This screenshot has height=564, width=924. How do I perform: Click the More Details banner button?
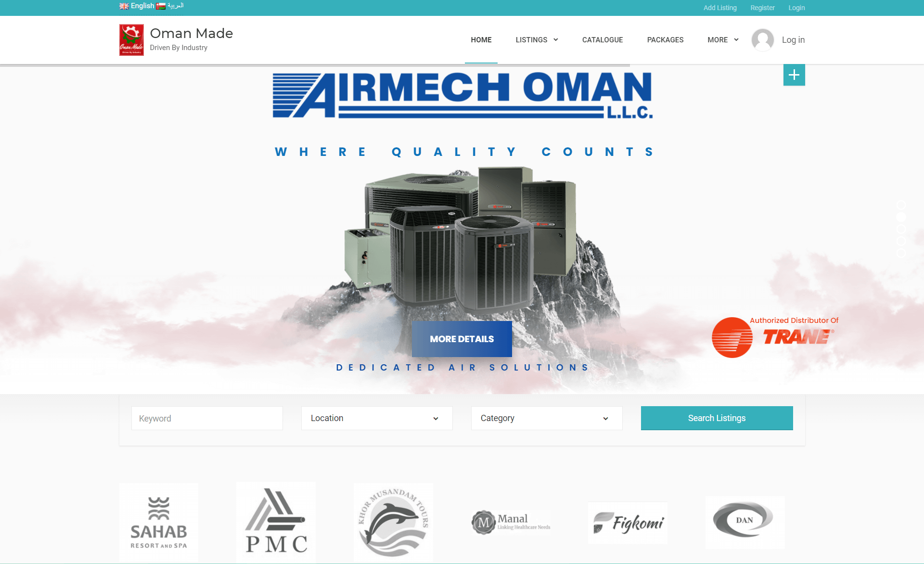tap(462, 339)
